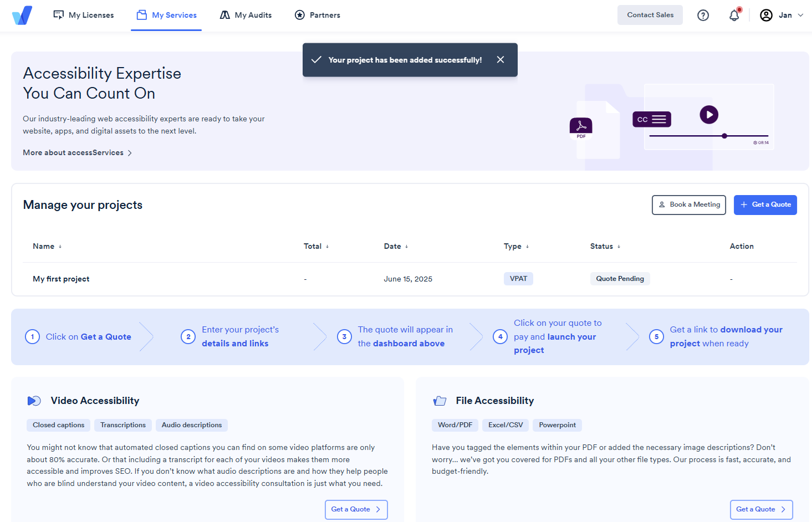The image size is (812, 522).
Task: Dismiss the success notification with the X
Action: pyautogui.click(x=501, y=59)
